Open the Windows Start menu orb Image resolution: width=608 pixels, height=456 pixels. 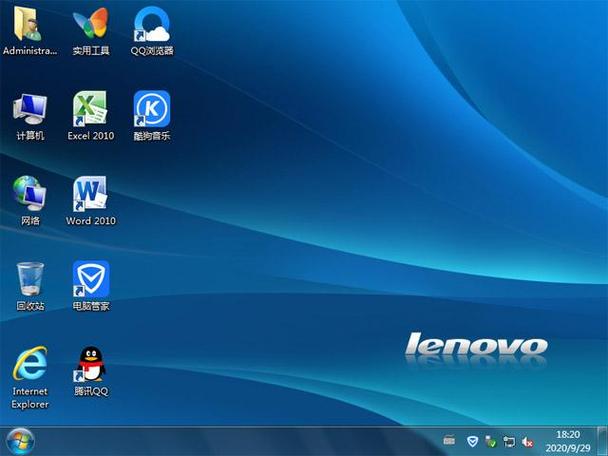click(x=19, y=442)
